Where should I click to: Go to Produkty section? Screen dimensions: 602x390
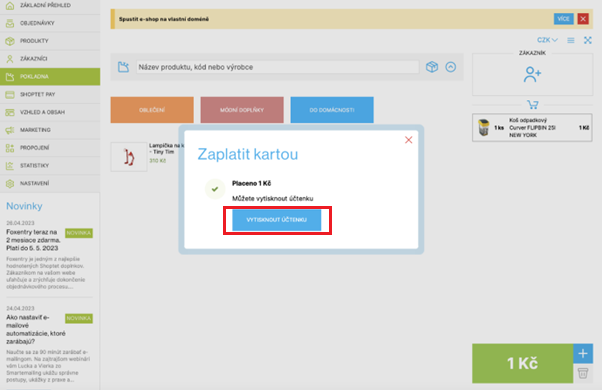click(x=50, y=41)
